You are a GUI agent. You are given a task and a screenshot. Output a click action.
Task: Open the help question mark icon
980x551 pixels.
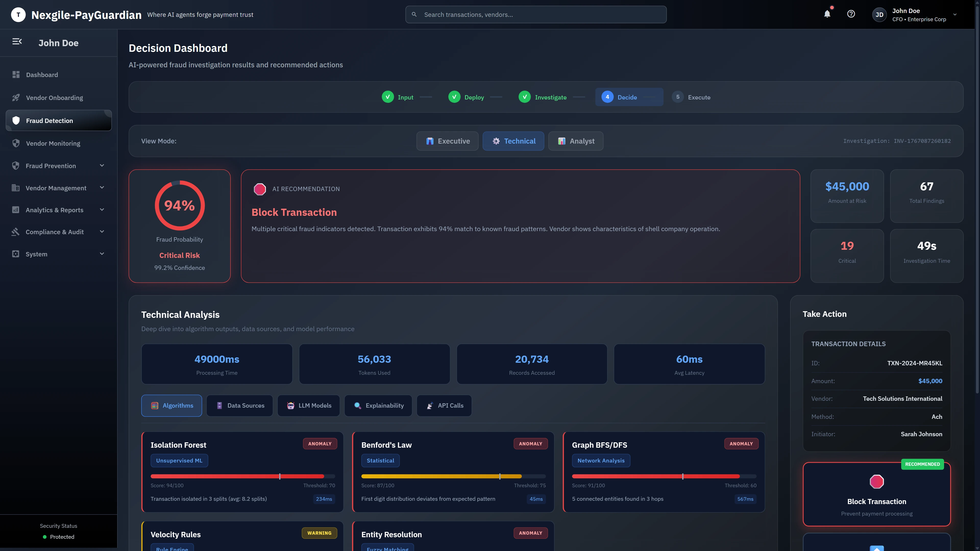(851, 14)
